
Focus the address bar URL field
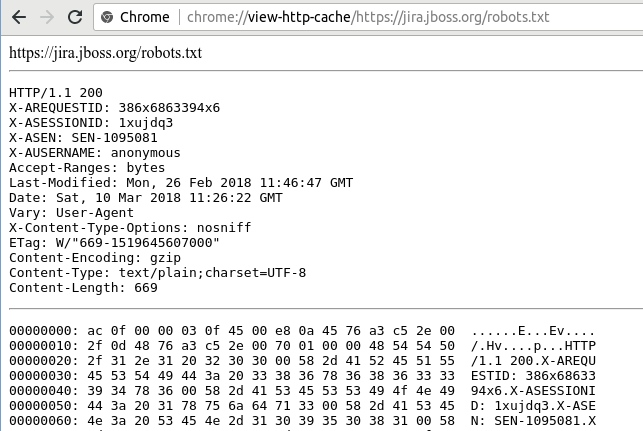368,17
